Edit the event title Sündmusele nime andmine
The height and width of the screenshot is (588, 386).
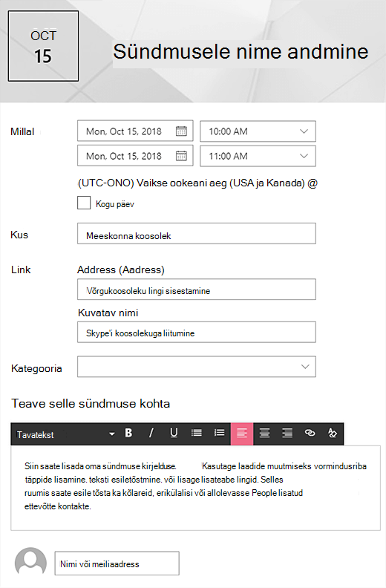pos(241,52)
